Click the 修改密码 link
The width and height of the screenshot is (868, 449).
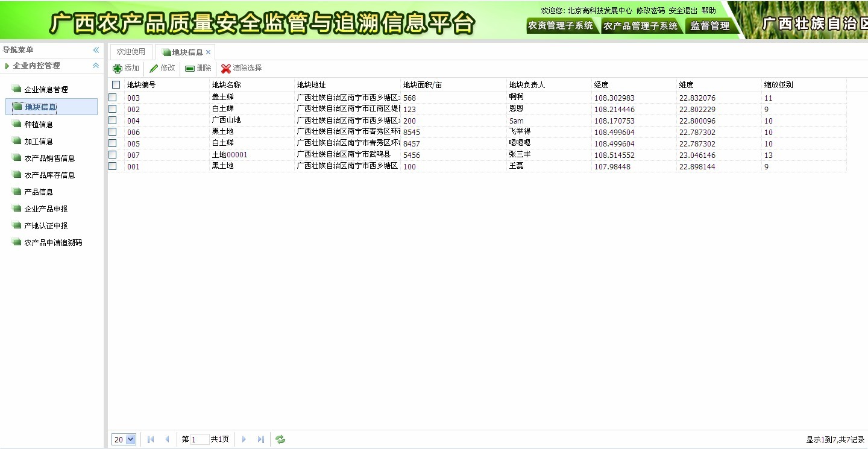tap(650, 11)
